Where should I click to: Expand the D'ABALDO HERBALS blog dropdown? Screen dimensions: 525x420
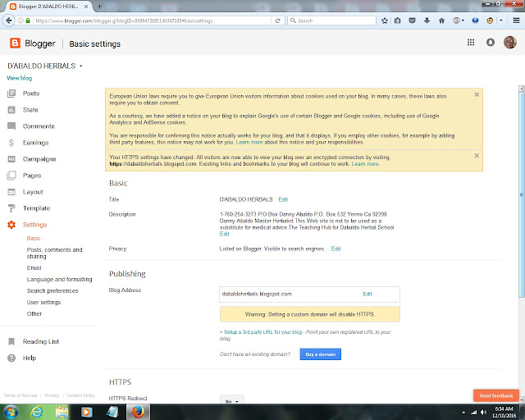[x=80, y=66]
